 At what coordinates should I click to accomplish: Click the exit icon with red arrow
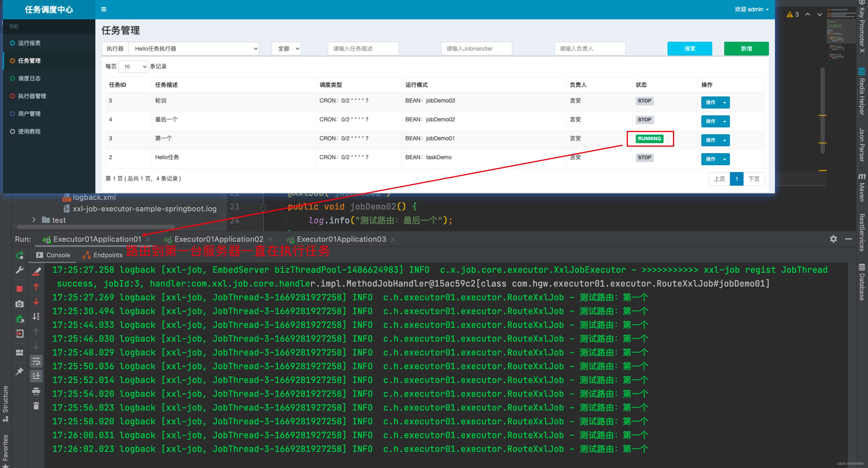[20, 334]
